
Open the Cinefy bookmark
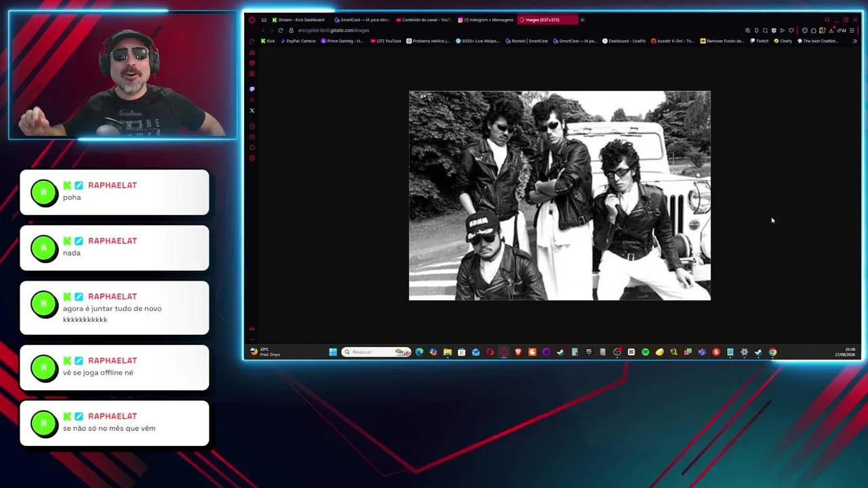(x=783, y=41)
